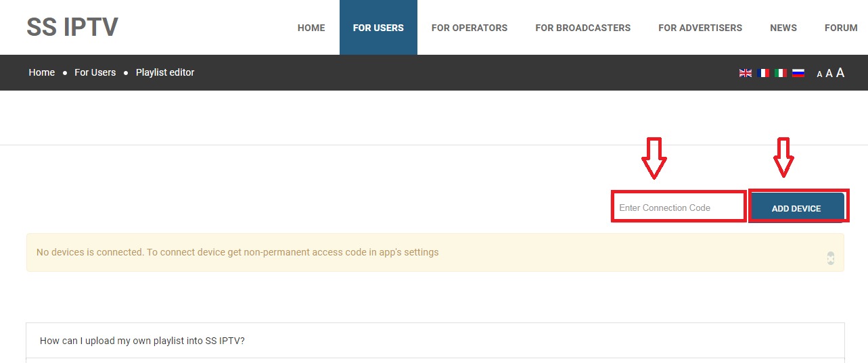Choose the Italian flag language icon
The width and height of the screenshot is (868, 363).
781,73
